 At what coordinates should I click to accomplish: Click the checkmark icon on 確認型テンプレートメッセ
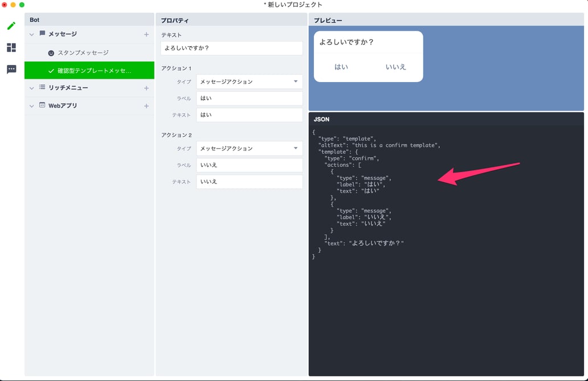point(52,70)
